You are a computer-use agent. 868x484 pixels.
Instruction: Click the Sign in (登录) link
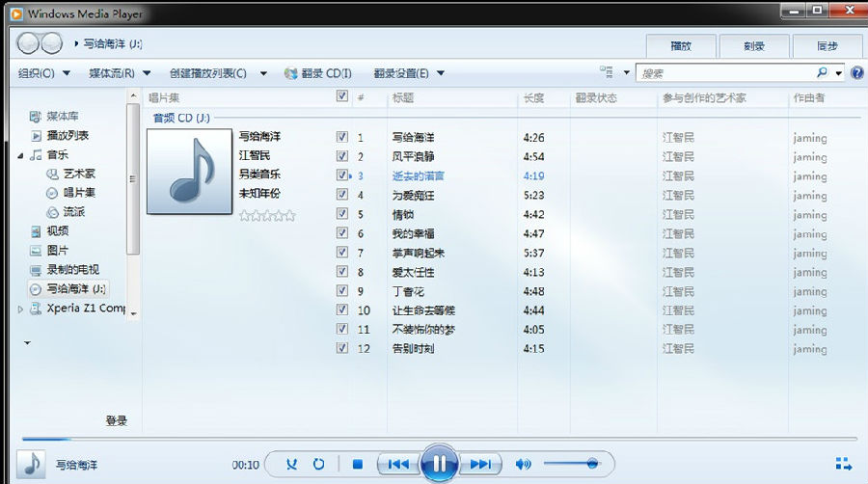(117, 421)
